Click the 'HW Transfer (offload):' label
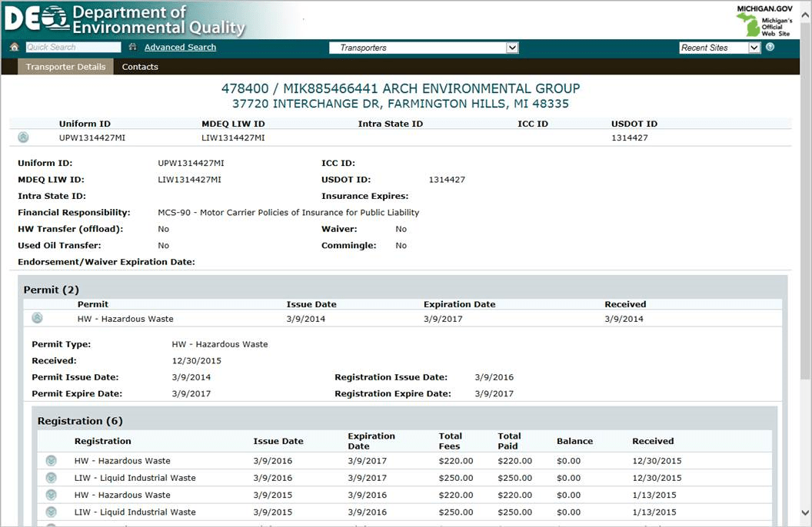The image size is (812, 527). click(x=71, y=229)
